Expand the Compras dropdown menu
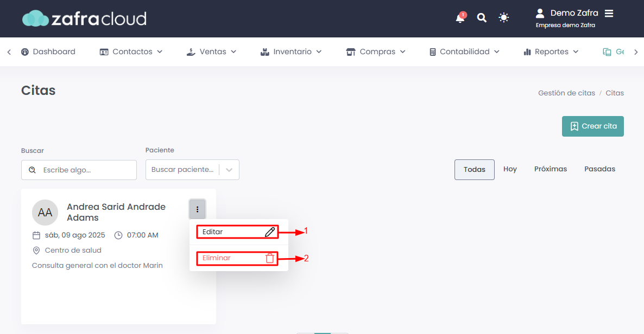Viewport: 644px width, 334px height. click(375, 52)
